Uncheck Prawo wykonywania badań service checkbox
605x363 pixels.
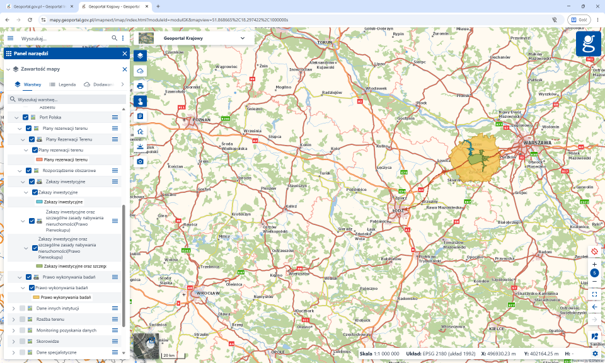pos(29,277)
